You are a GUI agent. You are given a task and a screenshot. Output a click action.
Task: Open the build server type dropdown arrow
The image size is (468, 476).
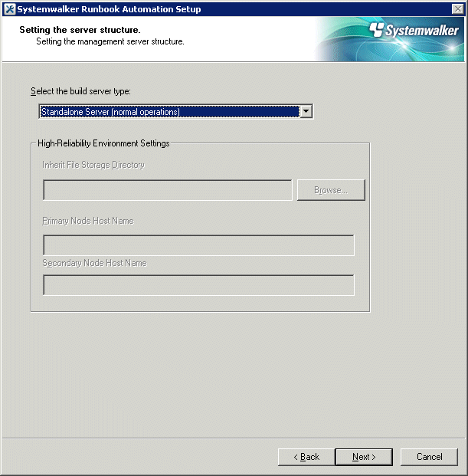(x=306, y=111)
